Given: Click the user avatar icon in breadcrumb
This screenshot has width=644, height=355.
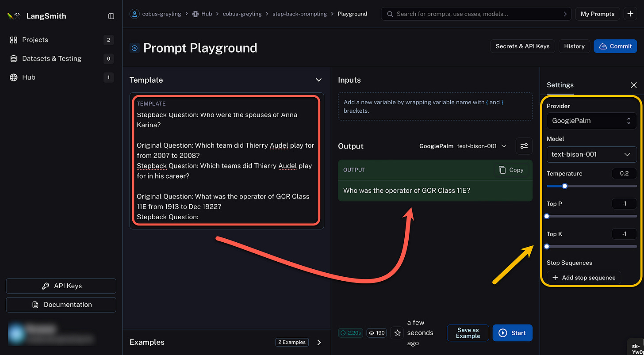Looking at the screenshot, I should coord(134,14).
